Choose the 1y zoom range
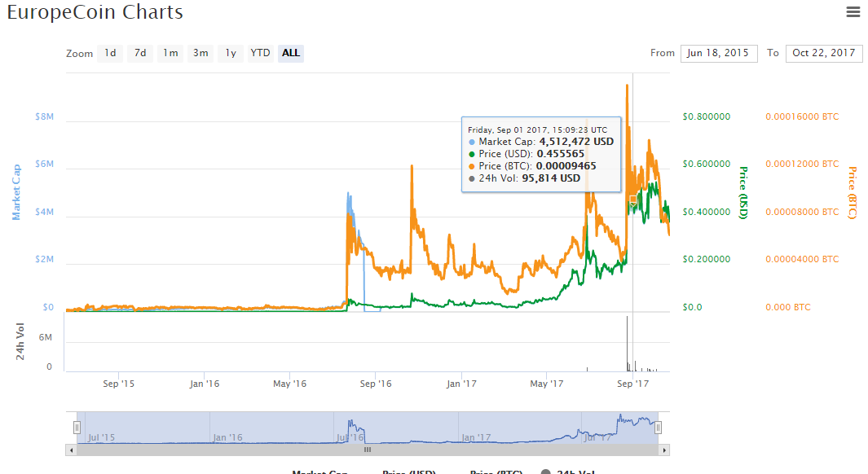Screen dimensions: 868x474 point(231,53)
